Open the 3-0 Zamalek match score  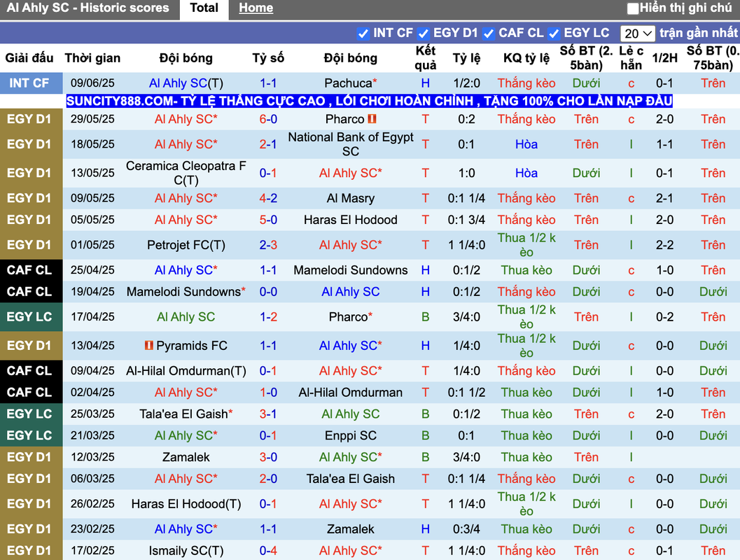pos(268,457)
